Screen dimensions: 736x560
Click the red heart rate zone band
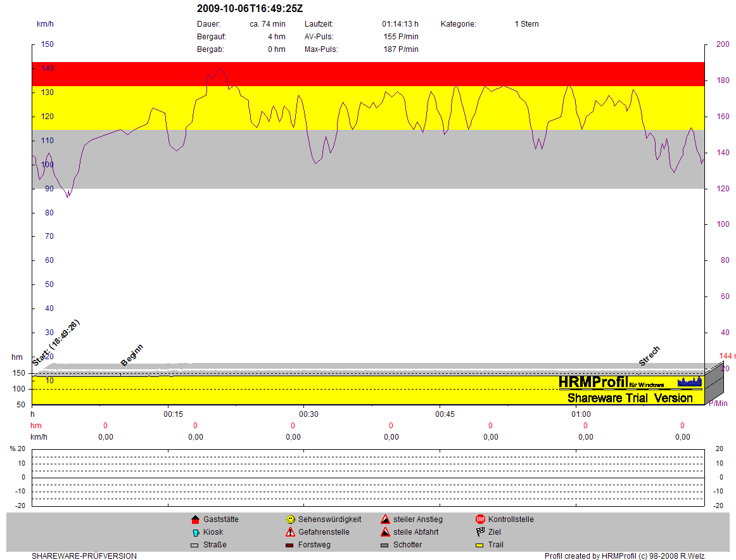click(x=367, y=73)
